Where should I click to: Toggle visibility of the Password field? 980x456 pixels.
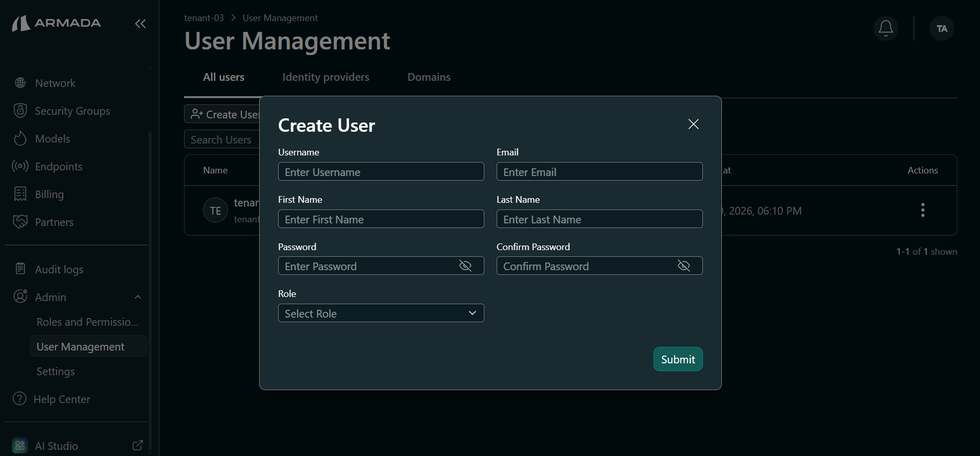[465, 266]
